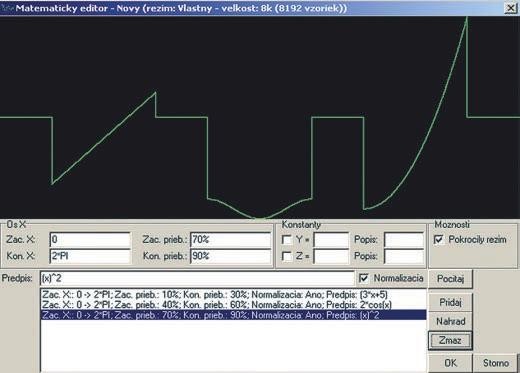Select the list row with Predpis 2*cos(x)
The height and width of the screenshot is (373, 520).
(x=233, y=305)
